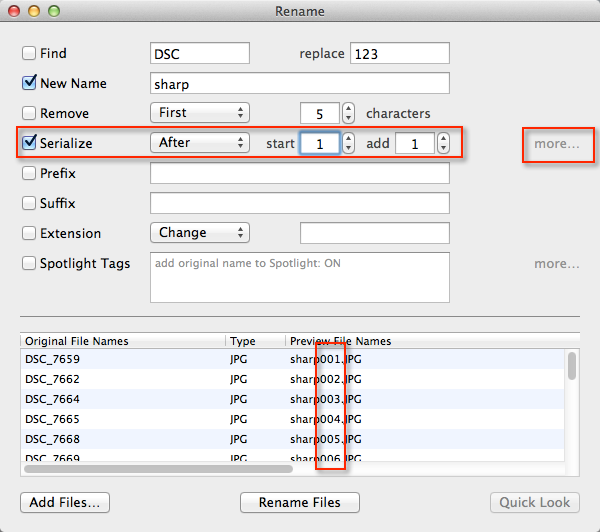
Task: Uncheck the New Name checkbox
Action: click(x=29, y=83)
